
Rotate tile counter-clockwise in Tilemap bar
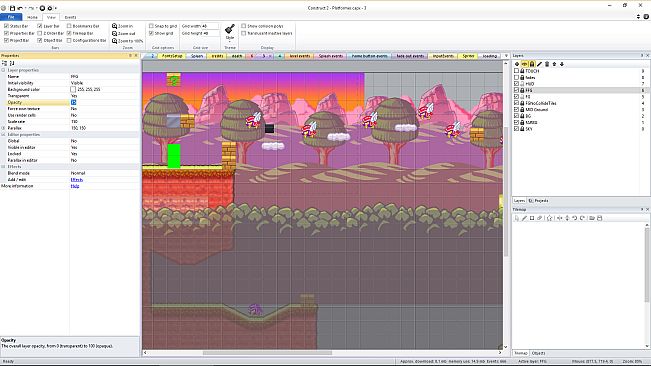tap(575, 218)
